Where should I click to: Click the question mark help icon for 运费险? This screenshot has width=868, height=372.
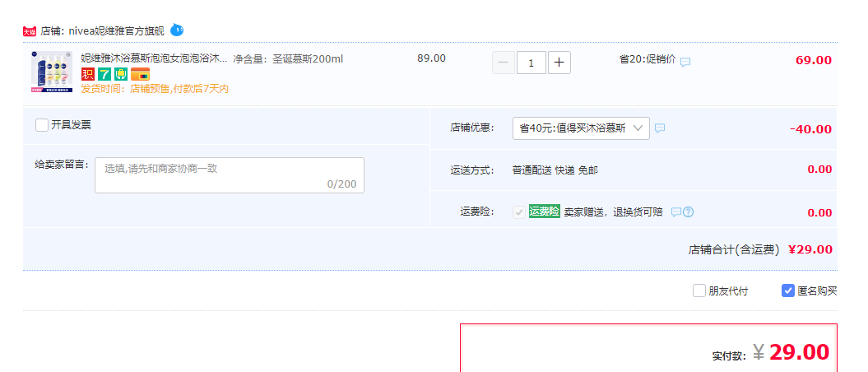pos(688,212)
